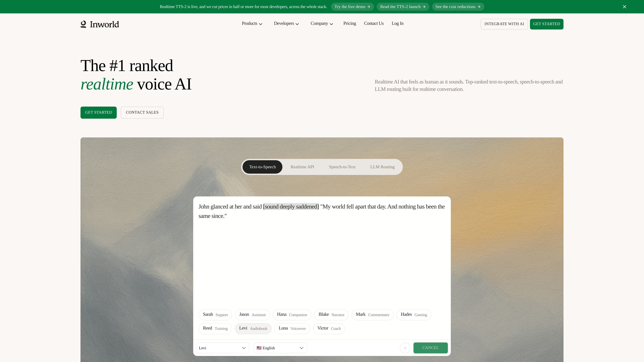Viewport: 644px width, 362px height.
Task: Switch to the Speech-to-Text tab
Action: [342, 167]
